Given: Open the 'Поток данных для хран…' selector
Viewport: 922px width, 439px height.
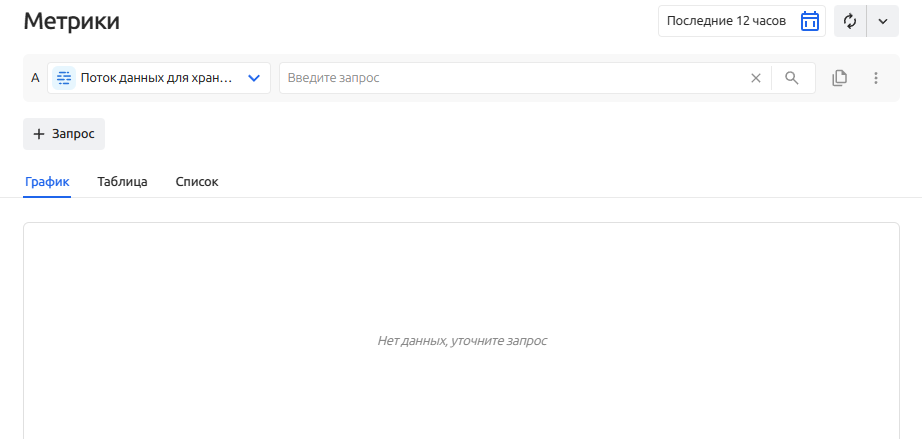Looking at the screenshot, I should 156,78.
